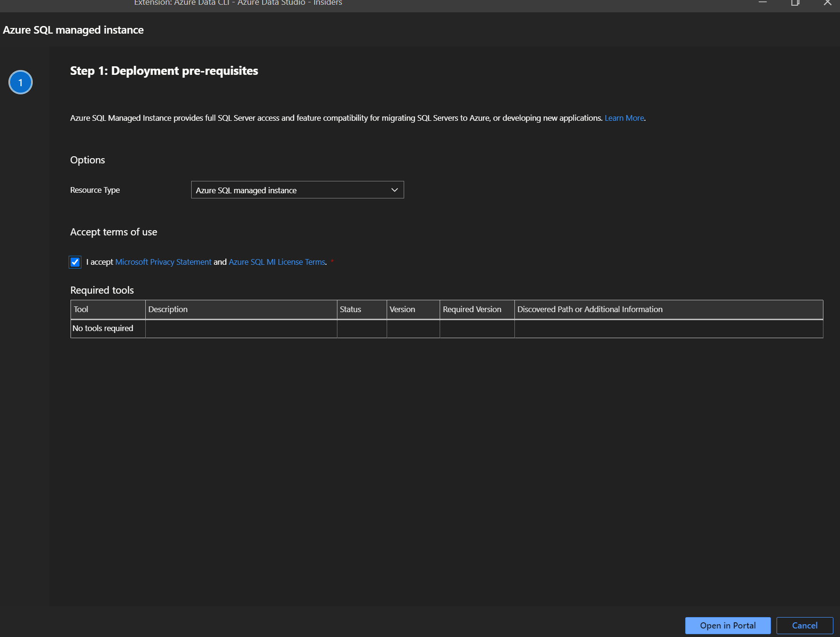The width and height of the screenshot is (840, 637).
Task: Open the Azure SQL MI License Terms link
Action: tap(276, 262)
